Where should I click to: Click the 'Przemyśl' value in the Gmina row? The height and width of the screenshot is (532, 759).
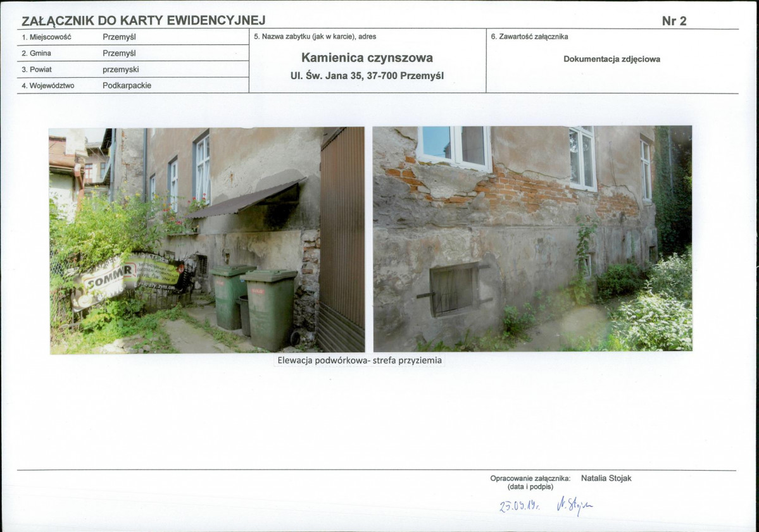tap(119, 53)
